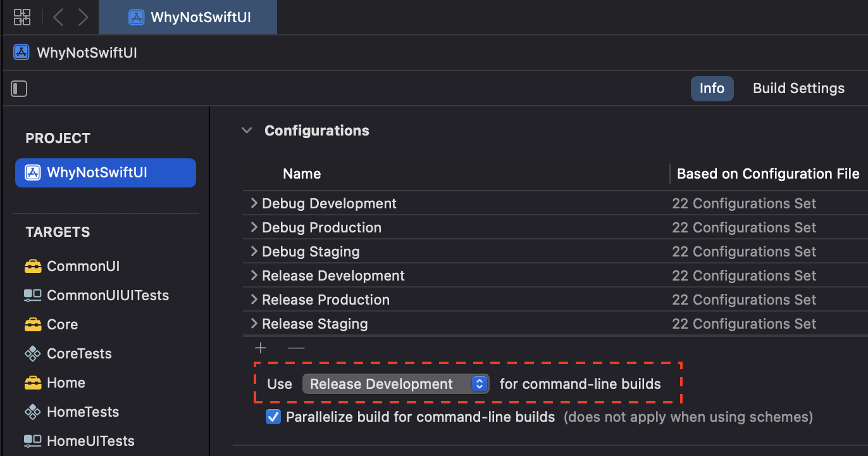This screenshot has height=456, width=868.
Task: Click the CommonUI framework target icon
Action: pos(33,266)
